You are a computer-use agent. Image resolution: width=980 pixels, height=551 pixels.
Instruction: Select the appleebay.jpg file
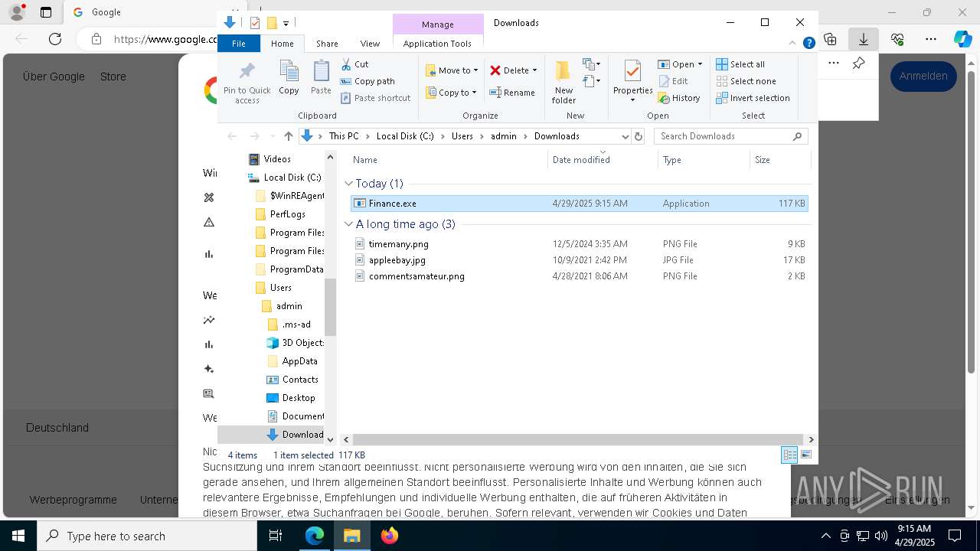tap(579, 260)
